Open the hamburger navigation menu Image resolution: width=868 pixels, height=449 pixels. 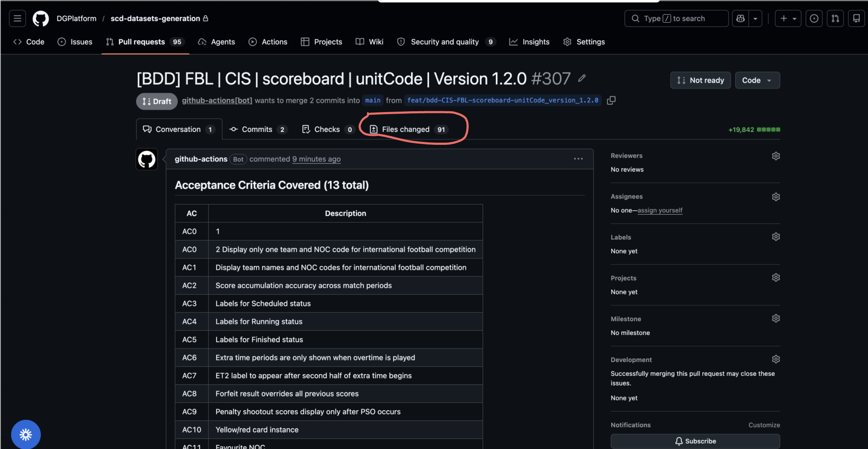pos(17,19)
